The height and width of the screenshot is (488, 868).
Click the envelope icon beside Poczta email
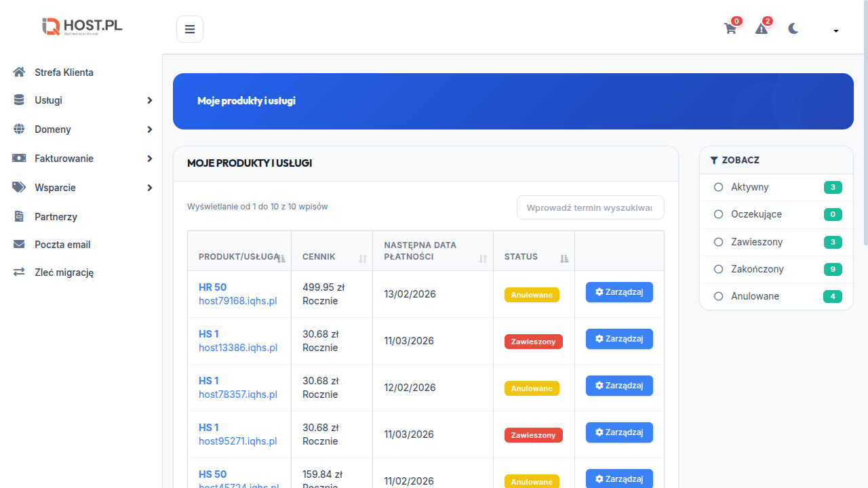[19, 244]
